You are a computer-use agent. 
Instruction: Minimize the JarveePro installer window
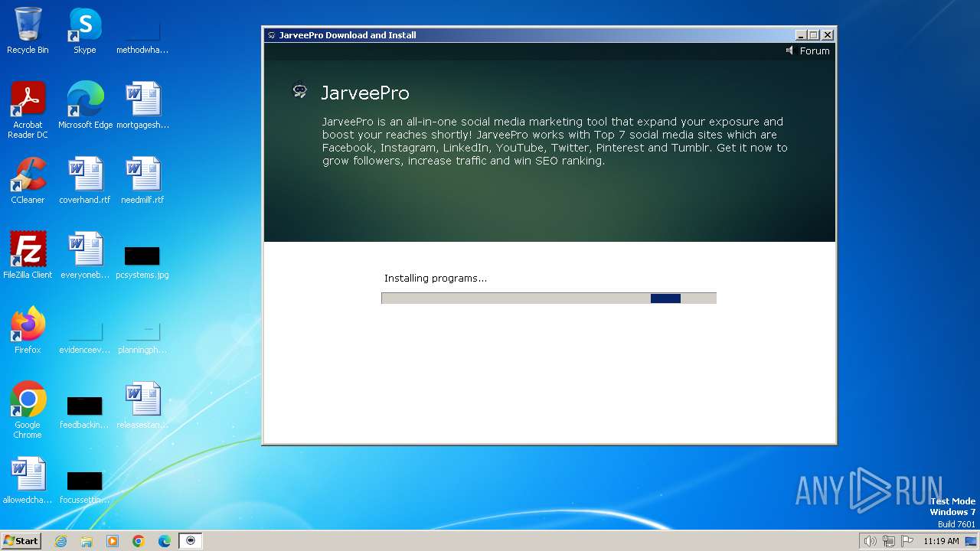click(x=801, y=35)
